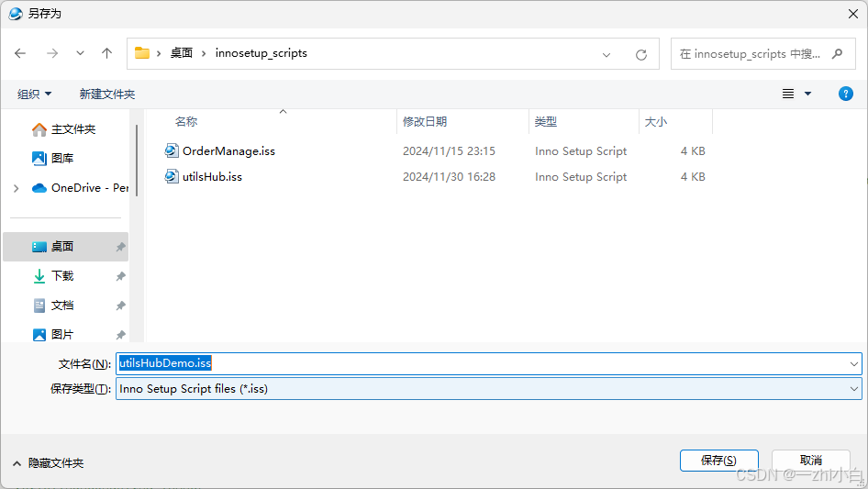Unpin 图片 using its pin icon
The width and height of the screenshot is (868, 489).
point(120,335)
